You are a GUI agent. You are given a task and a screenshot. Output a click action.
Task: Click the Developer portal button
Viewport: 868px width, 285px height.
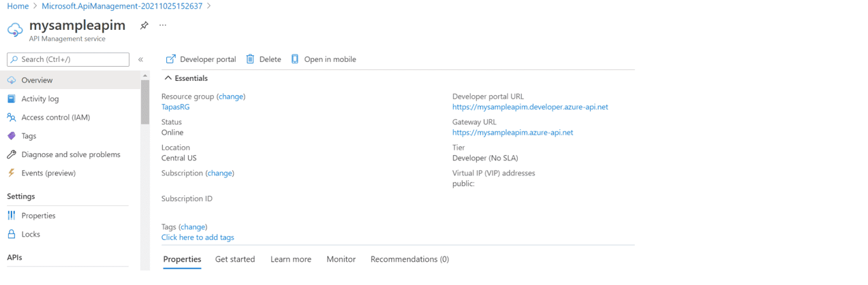click(201, 59)
